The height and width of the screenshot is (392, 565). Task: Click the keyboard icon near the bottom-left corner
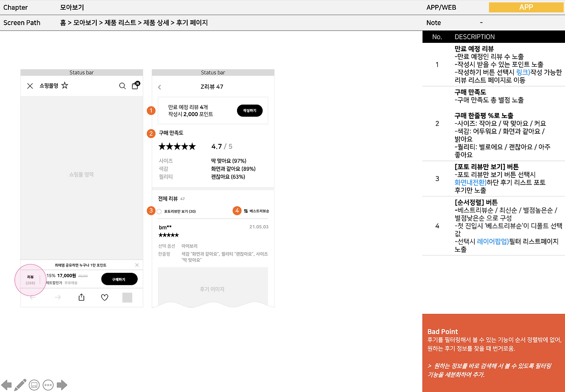pyautogui.click(x=34, y=384)
